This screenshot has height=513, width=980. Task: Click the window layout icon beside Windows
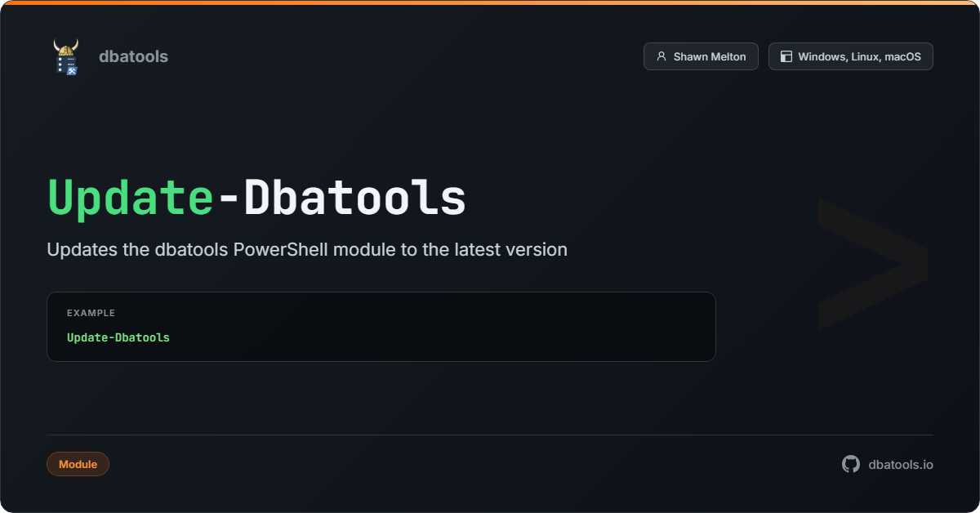[786, 56]
